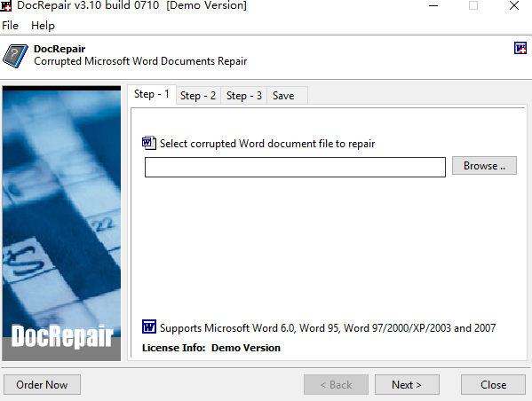Screen dimensions: 532x401
Task: Open the Save tab
Action: click(x=283, y=96)
